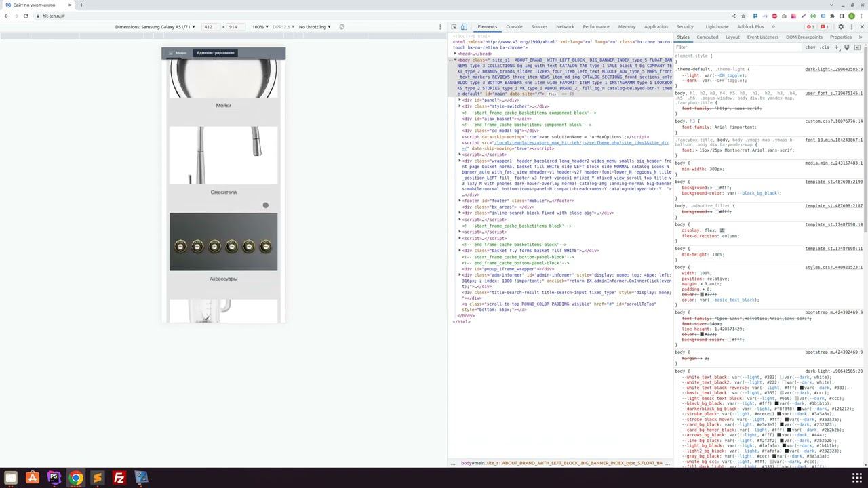Screen dimensions: 868x488
Task: Open the rendering emulations paintbrush icon
Action: click(847, 47)
